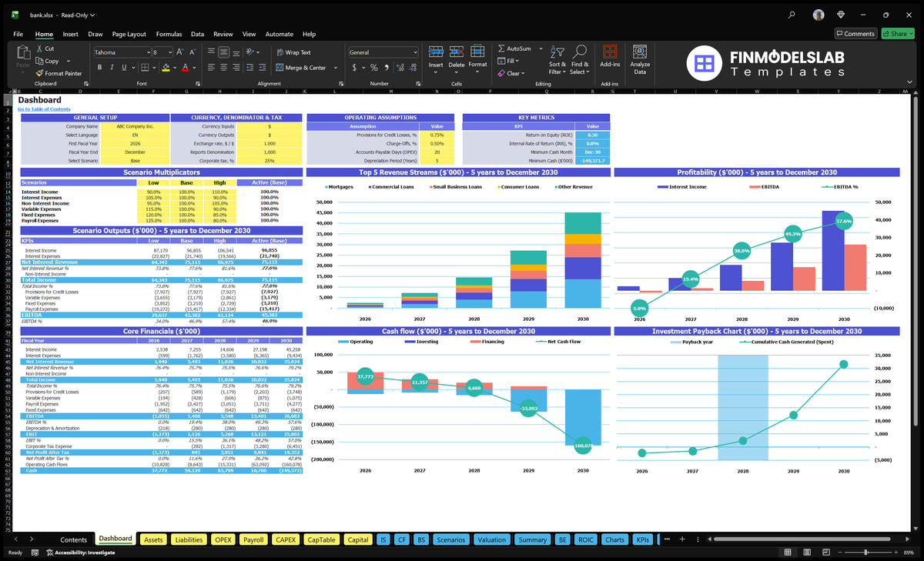Center text horizontally in cell
The width and height of the screenshot is (924, 561).
[x=223, y=68]
